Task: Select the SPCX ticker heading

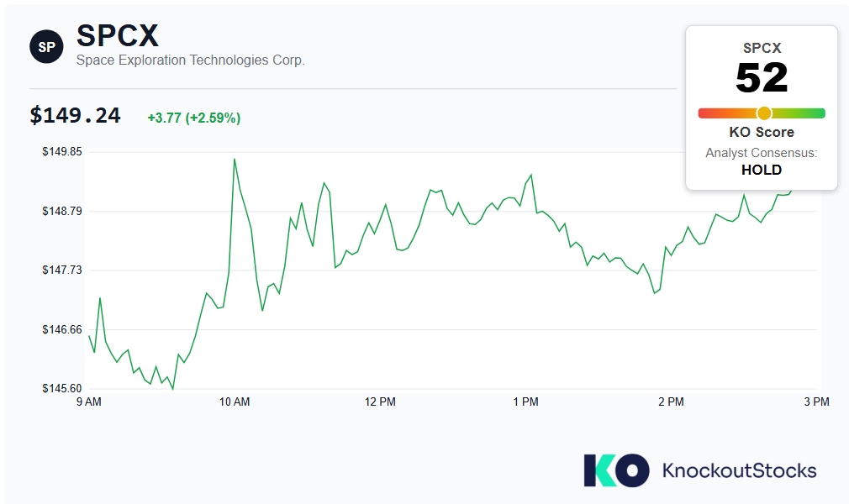Action: tap(118, 36)
